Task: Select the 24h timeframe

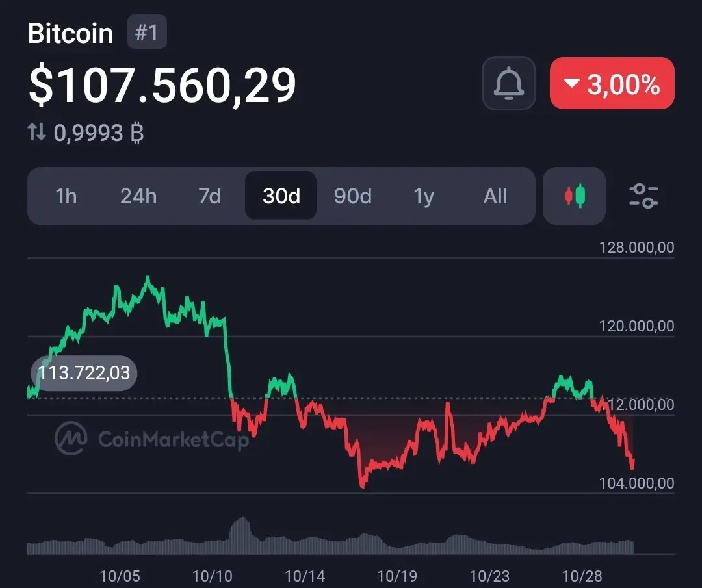Action: pos(138,196)
